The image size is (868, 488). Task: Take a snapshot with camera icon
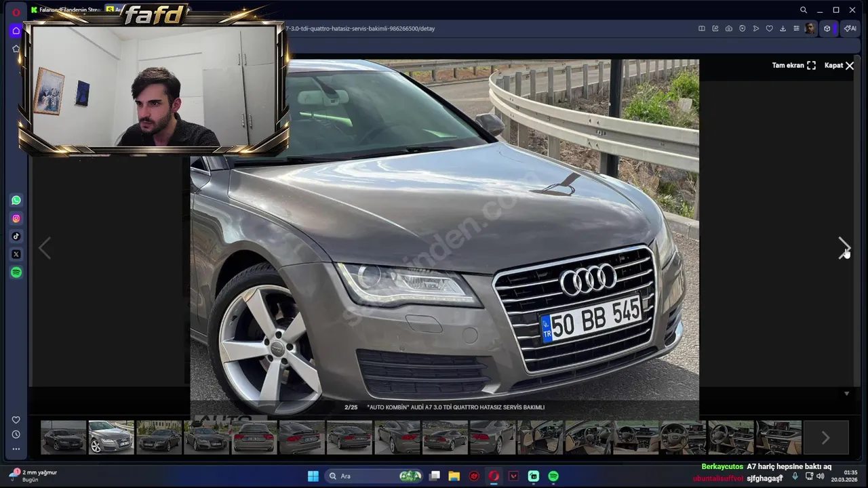729,28
